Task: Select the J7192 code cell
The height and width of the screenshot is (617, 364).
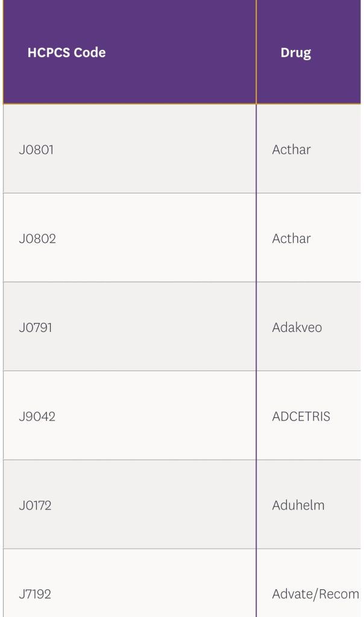Action: pyautogui.click(x=35, y=594)
